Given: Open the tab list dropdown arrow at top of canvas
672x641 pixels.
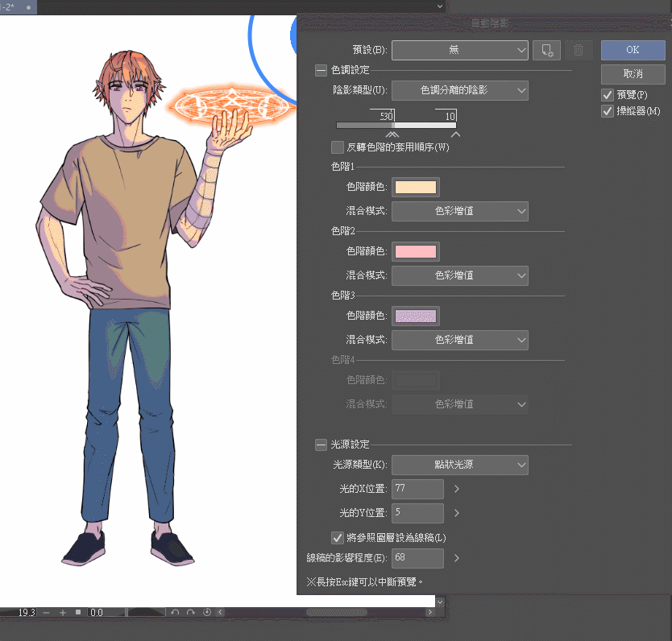Looking at the screenshot, I should pyautogui.click(x=439, y=6).
